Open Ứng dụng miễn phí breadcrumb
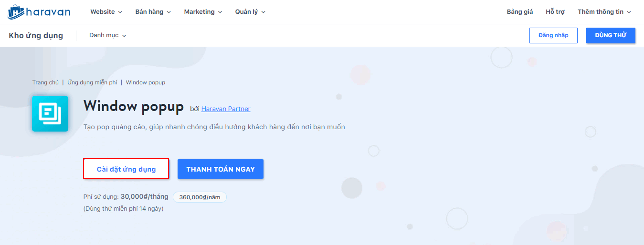 [92, 82]
